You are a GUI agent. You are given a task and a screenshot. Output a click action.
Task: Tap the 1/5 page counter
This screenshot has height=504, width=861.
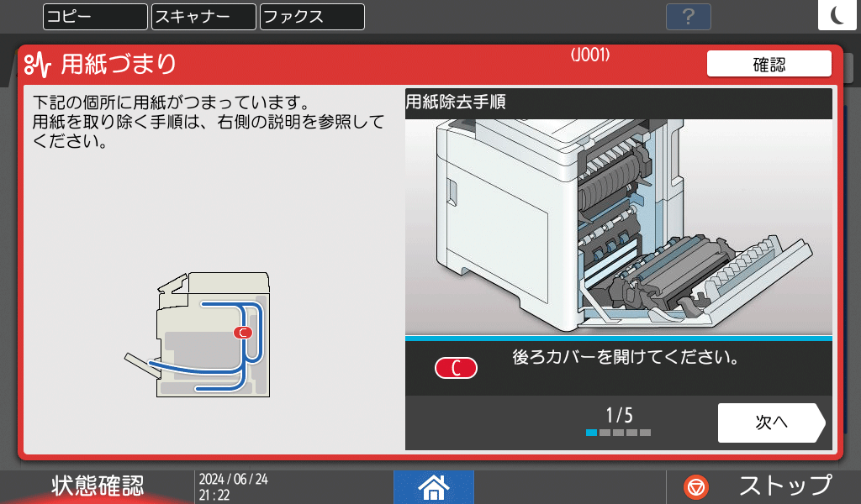coord(619,415)
